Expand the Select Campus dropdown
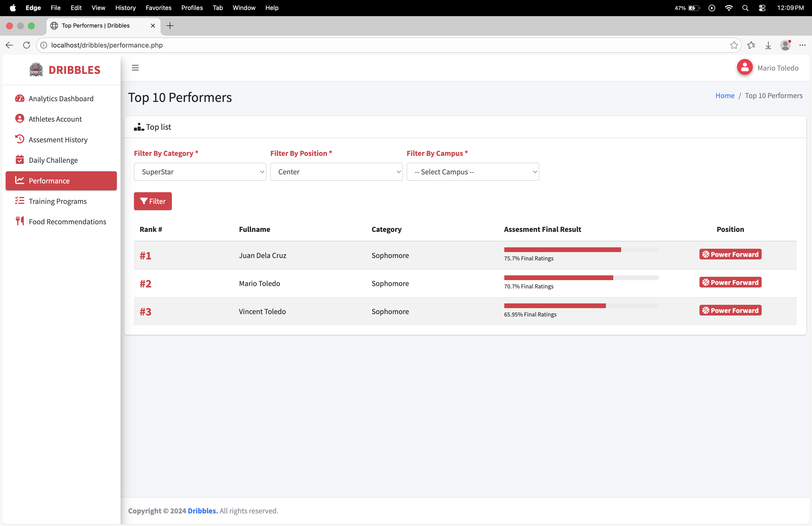Image resolution: width=812 pixels, height=526 pixels. (x=472, y=172)
